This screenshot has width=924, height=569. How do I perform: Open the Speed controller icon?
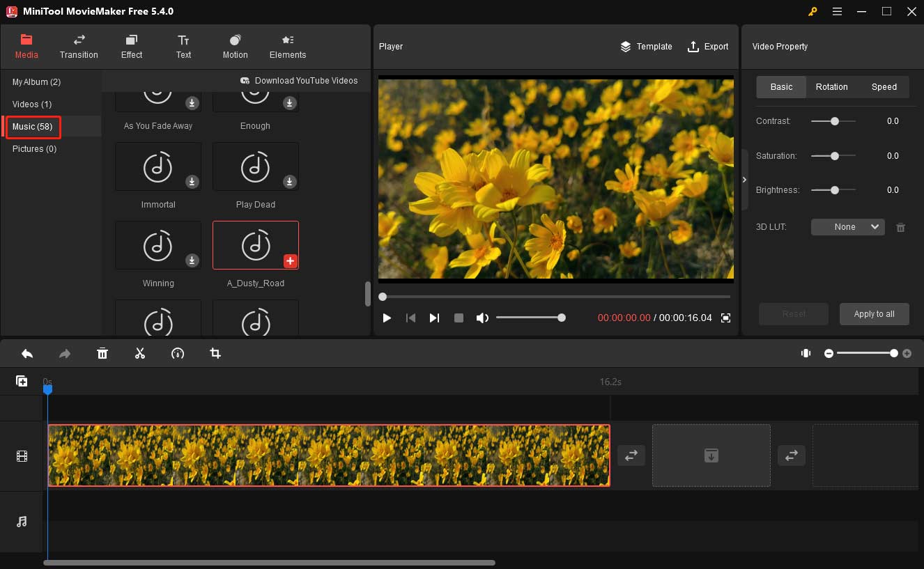click(178, 353)
